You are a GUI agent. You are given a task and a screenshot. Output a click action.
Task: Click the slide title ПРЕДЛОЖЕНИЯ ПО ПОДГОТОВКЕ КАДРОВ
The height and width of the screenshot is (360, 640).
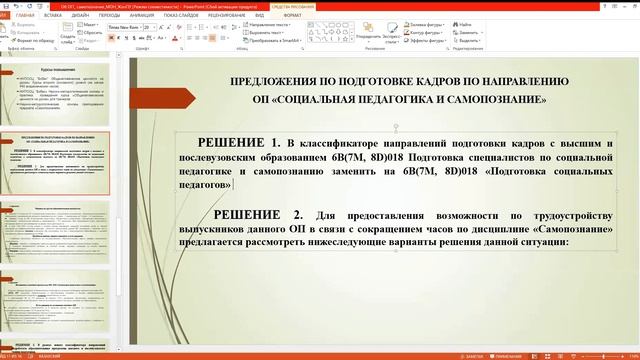(x=399, y=91)
